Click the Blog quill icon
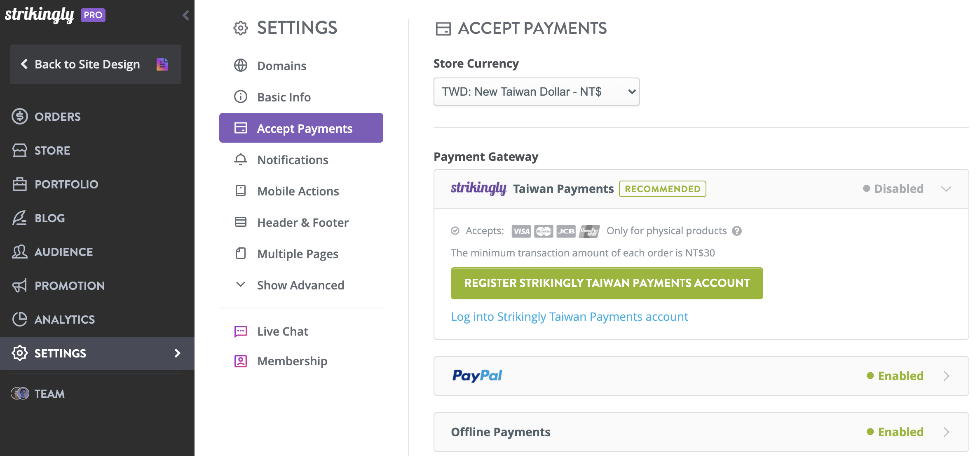This screenshot has height=456, width=980. pyautogui.click(x=19, y=218)
